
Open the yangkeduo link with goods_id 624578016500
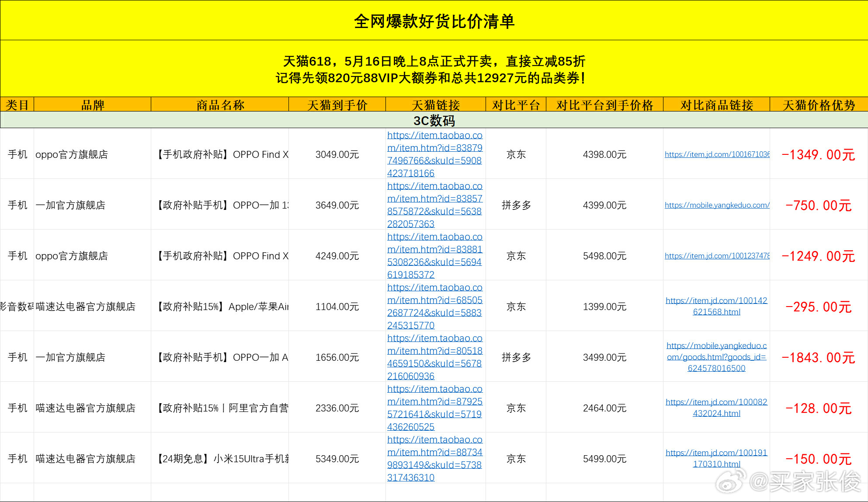click(x=716, y=357)
